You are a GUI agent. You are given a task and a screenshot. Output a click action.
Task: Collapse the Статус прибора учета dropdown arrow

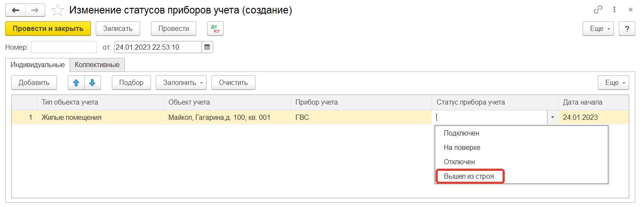click(x=553, y=117)
